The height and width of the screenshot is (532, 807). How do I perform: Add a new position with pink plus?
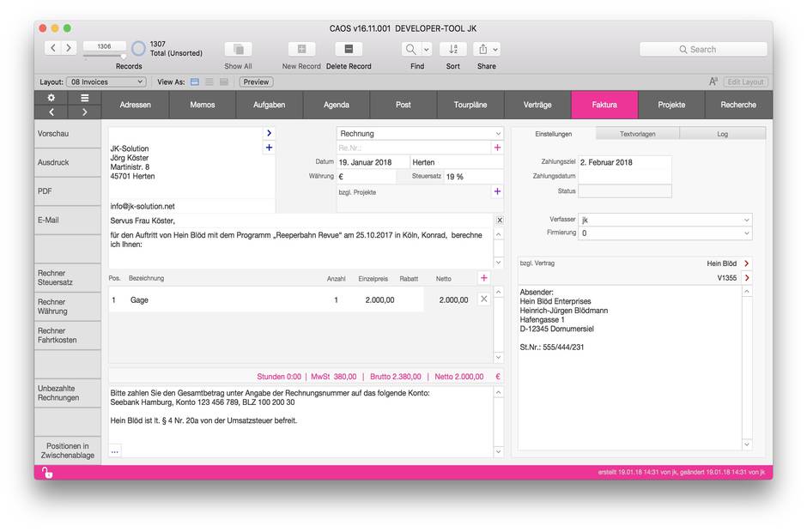click(x=484, y=278)
